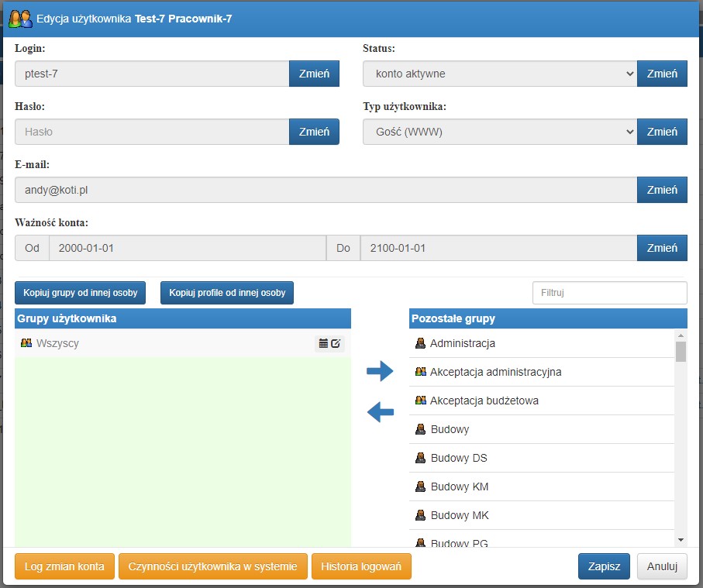Select Budowy DS in remaining groups

pyautogui.click(x=542, y=458)
